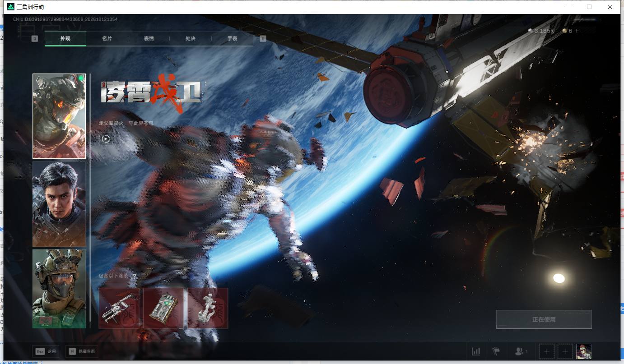Screen dimensions: 624x364
Task: Select the 处决 tab
Action: pos(191,39)
